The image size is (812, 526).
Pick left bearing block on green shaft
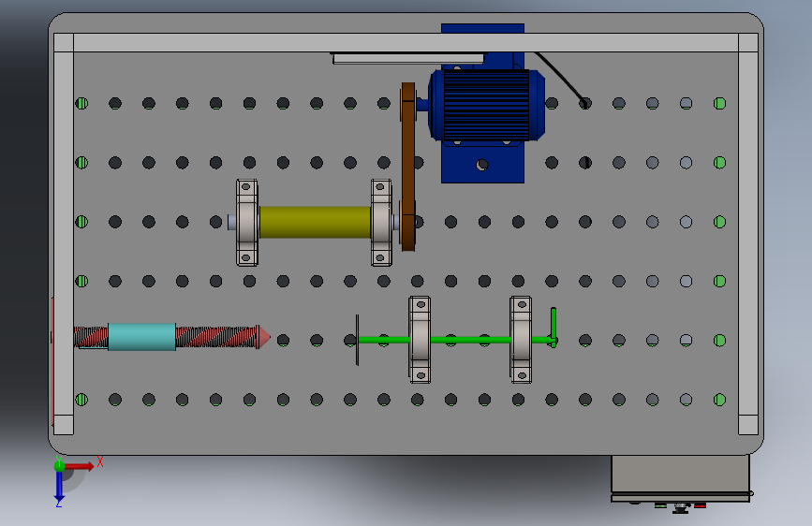pyautogui.click(x=420, y=340)
